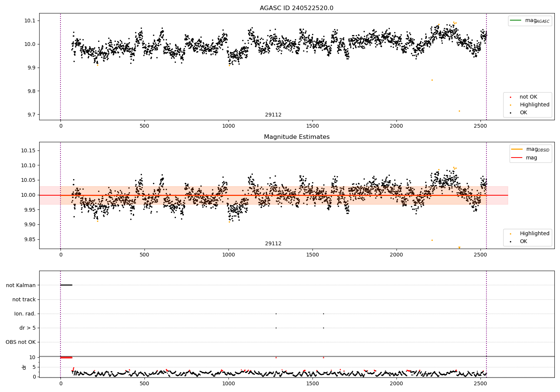
Task: Click the orange mag OBSID legend line
Action: (517, 149)
